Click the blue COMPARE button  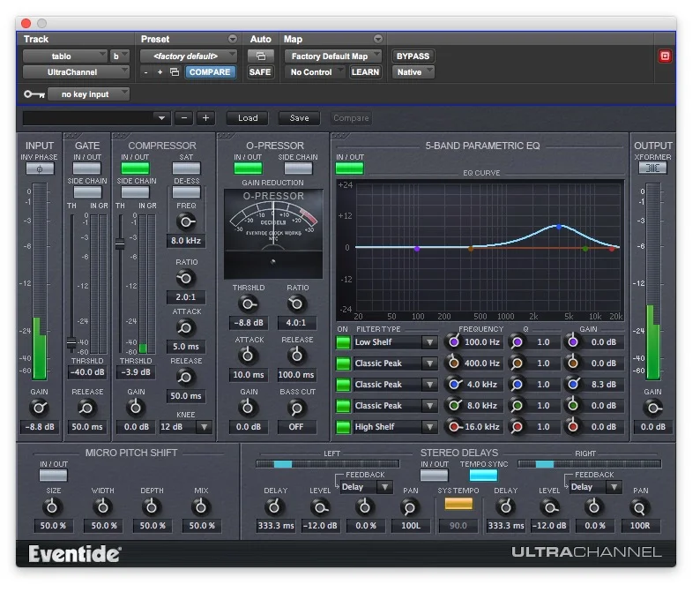(x=210, y=72)
